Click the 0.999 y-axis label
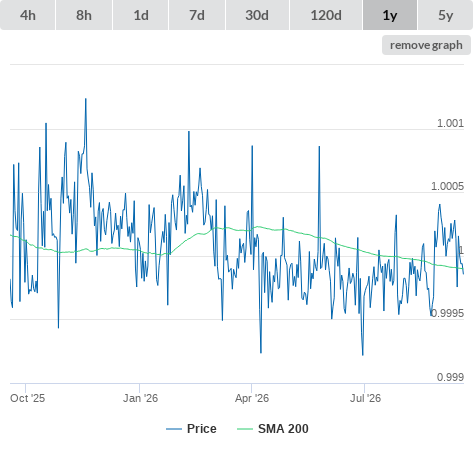 (x=450, y=377)
